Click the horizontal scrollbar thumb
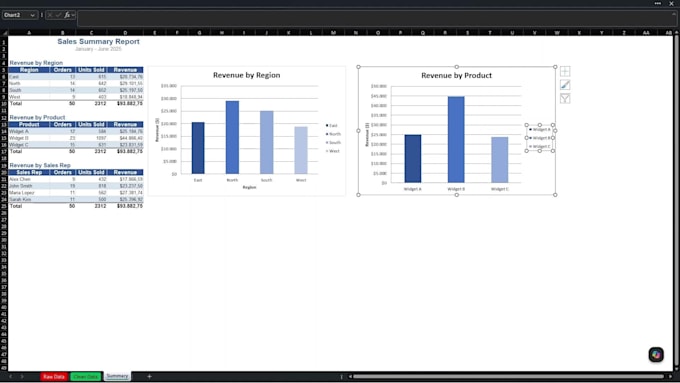This screenshot has width=680, height=383. pyautogui.click(x=508, y=376)
